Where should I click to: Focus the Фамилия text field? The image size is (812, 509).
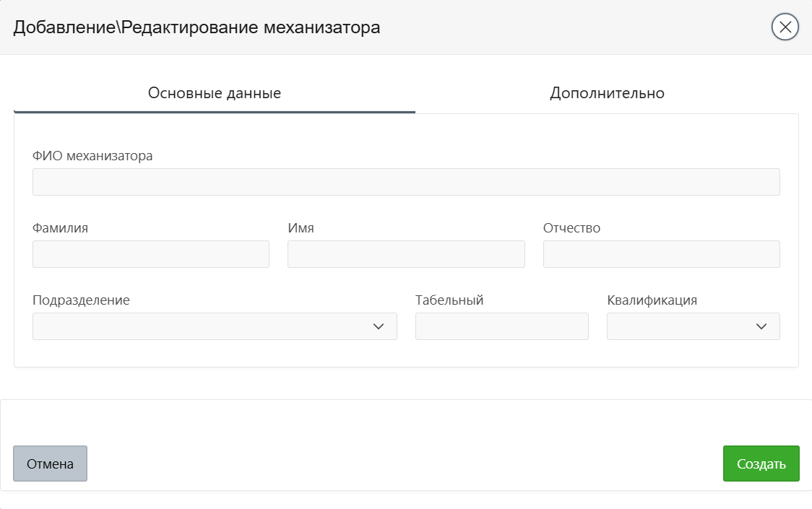pos(151,254)
